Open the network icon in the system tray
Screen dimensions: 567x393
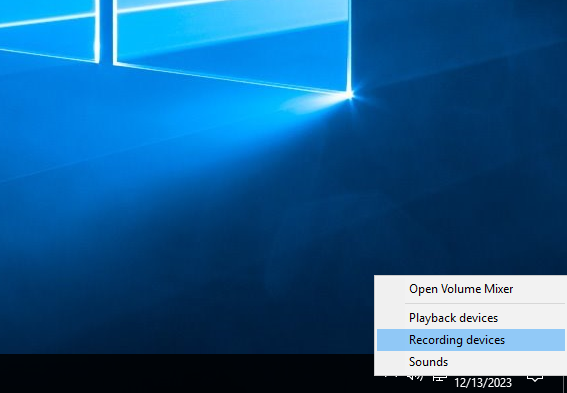click(440, 379)
